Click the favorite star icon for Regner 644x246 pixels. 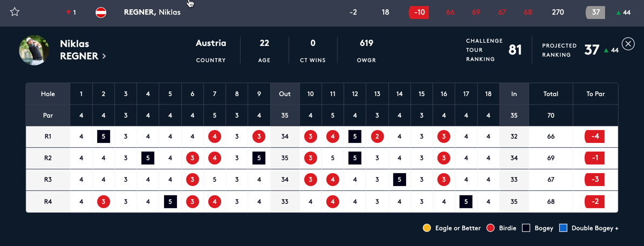coord(15,12)
